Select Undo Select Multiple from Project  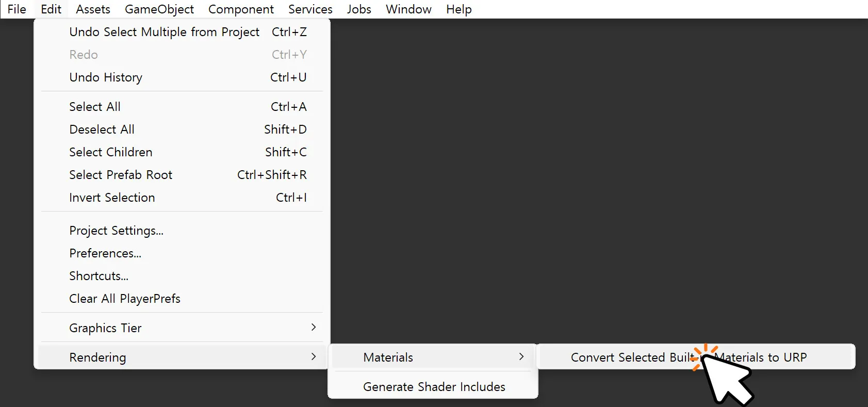(x=164, y=31)
